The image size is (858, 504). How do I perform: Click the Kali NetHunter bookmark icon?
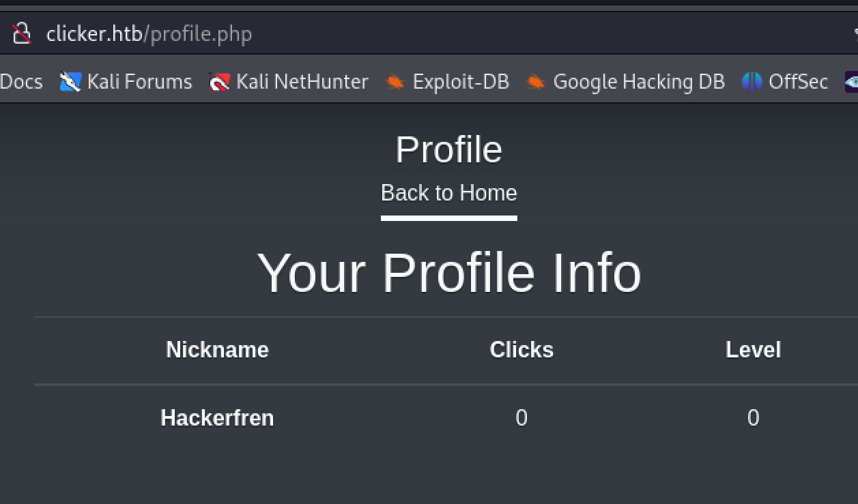pos(219,82)
